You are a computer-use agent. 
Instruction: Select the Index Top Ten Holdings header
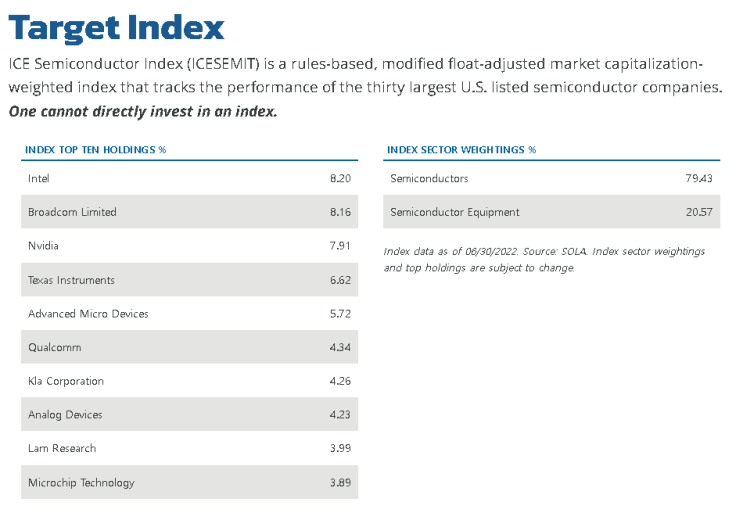(x=95, y=150)
